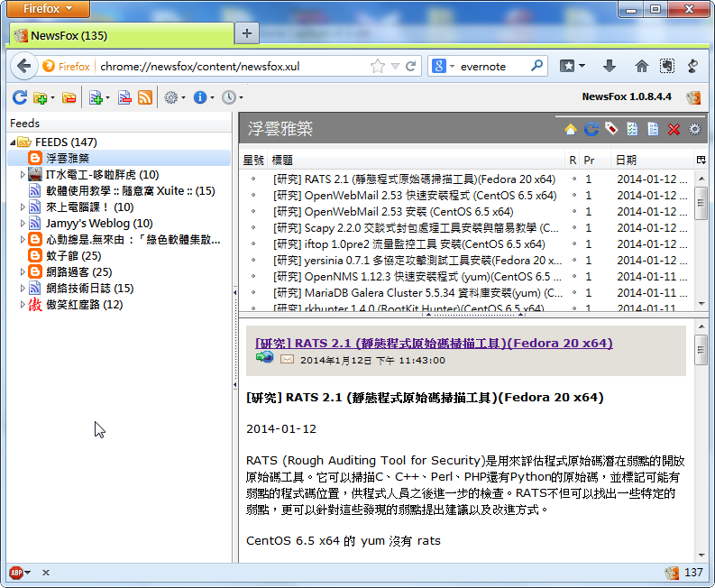The height and width of the screenshot is (588, 715).
Task: Go to Firefox home page
Action: click(641, 66)
